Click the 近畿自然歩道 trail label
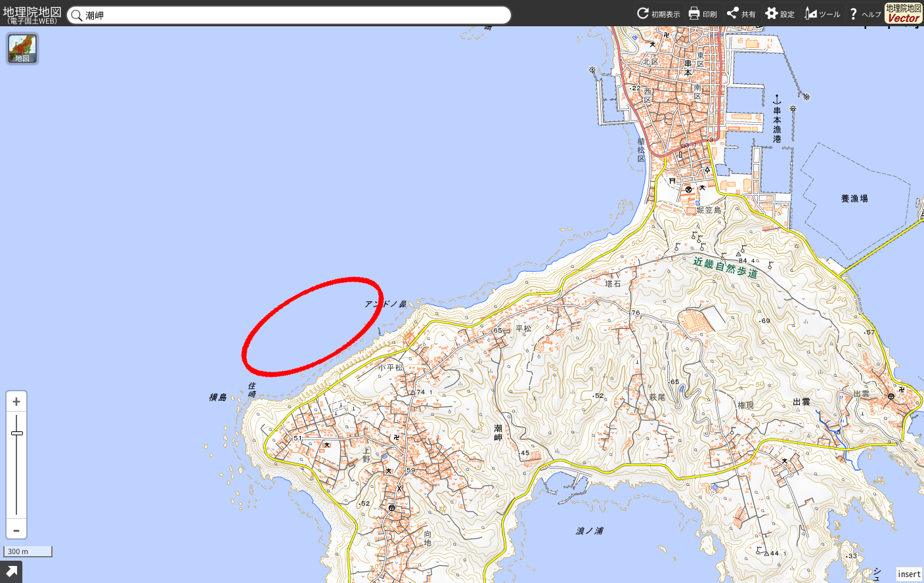Image resolution: width=924 pixels, height=583 pixels. [725, 267]
